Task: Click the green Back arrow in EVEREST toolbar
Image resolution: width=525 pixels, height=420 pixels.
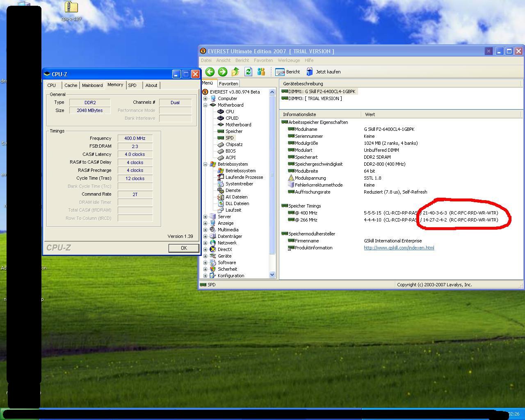Action: point(210,72)
